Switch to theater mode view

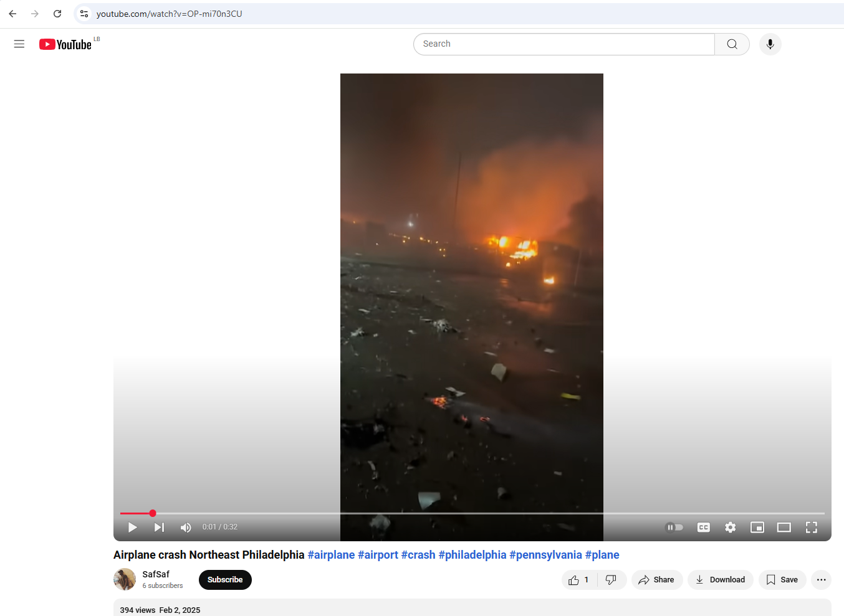pos(784,528)
